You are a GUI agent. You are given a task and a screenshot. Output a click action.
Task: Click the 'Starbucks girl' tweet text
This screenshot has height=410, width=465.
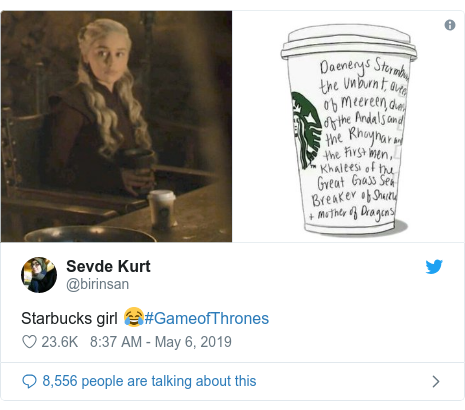[x=69, y=318]
